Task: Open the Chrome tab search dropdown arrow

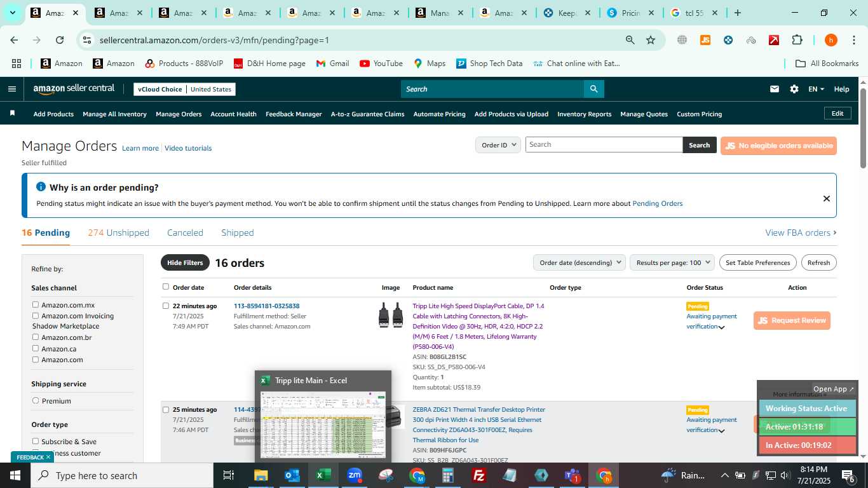Action: (12, 13)
